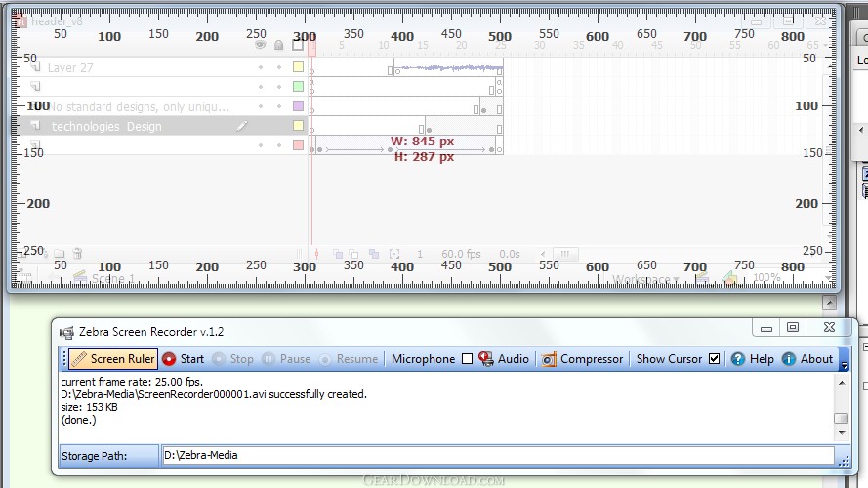Viewport: 868px width, 488px height.
Task: Click background window scroll up arrow
Action: click(829, 303)
